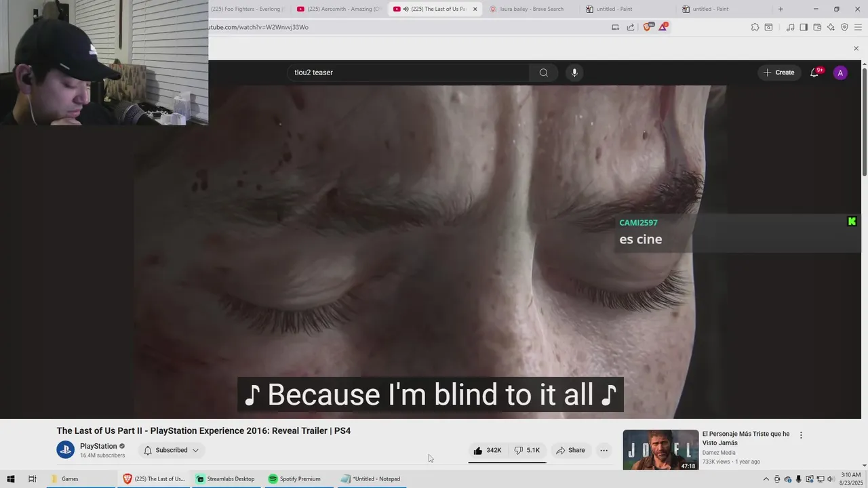Switch to the Aerosmith Amazing tab
This screenshot has width=868, height=488.
[339, 9]
